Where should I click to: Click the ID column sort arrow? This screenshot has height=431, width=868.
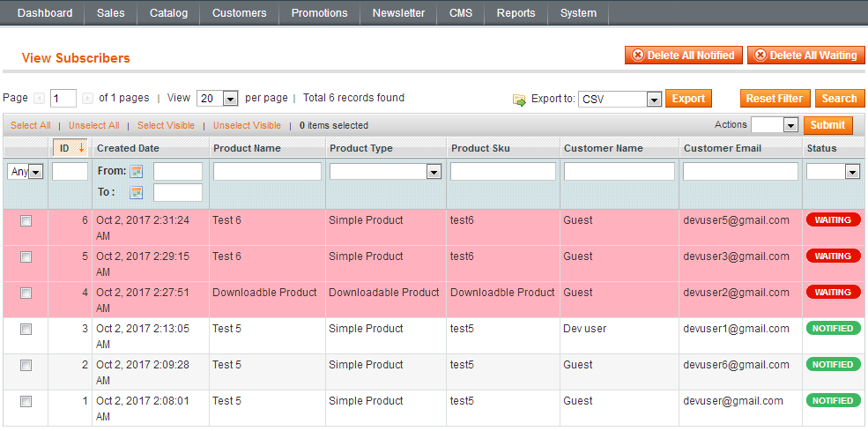[x=81, y=148]
